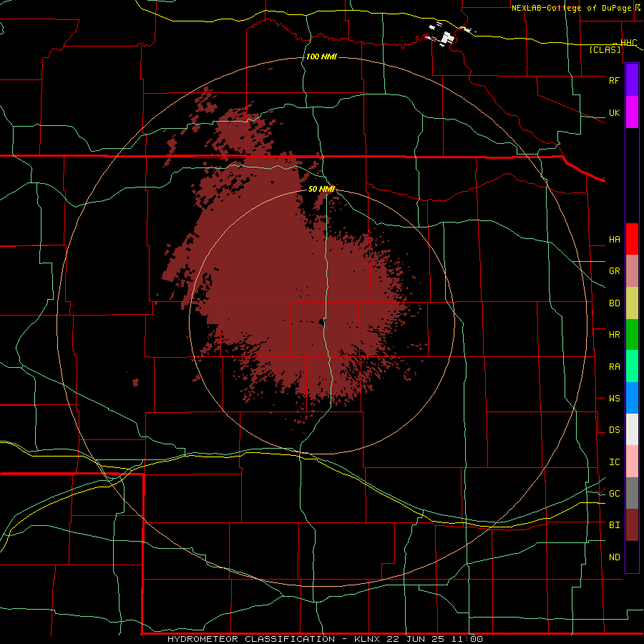644x644 pixels.
Task: Select the GR pink legend swatch
Action: tap(632, 271)
